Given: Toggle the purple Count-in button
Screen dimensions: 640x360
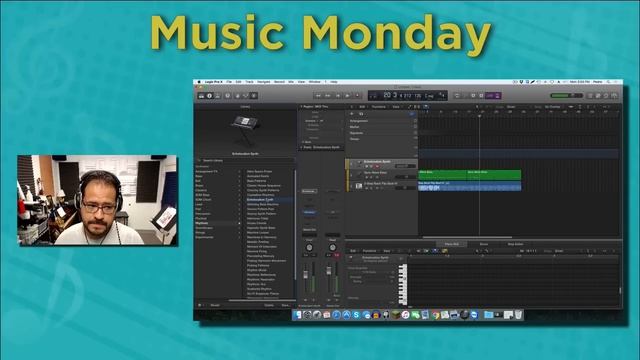Looking at the screenshot, I should [x=490, y=96].
